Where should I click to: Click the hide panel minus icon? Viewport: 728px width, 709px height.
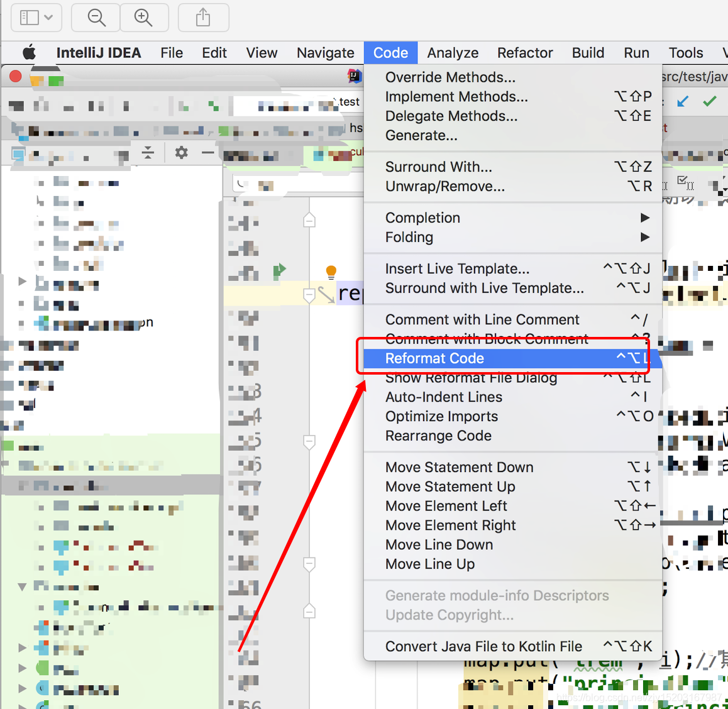click(x=208, y=152)
